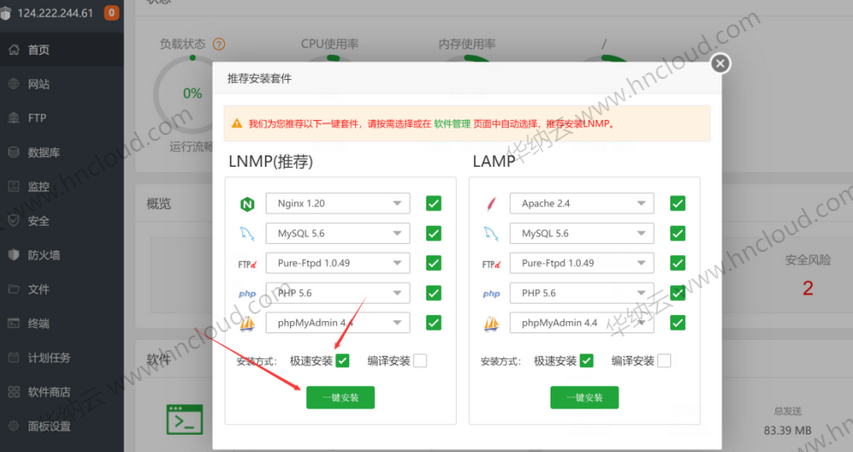Click the 数据库 database icon in sidebar
Image resolution: width=853 pixels, height=452 pixels.
click(x=14, y=152)
